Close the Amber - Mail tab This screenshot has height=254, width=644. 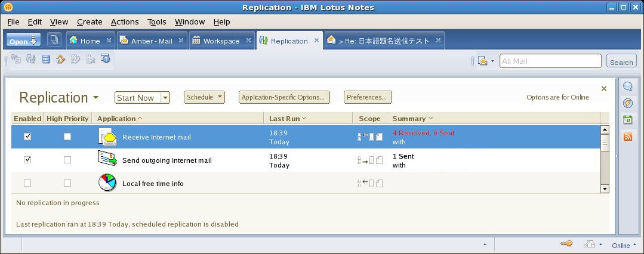181,40
